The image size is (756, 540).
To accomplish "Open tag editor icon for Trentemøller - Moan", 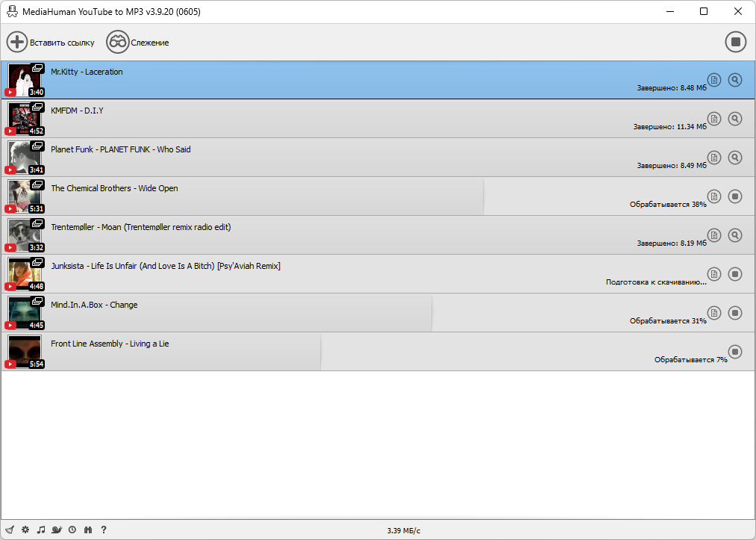I will (x=714, y=235).
